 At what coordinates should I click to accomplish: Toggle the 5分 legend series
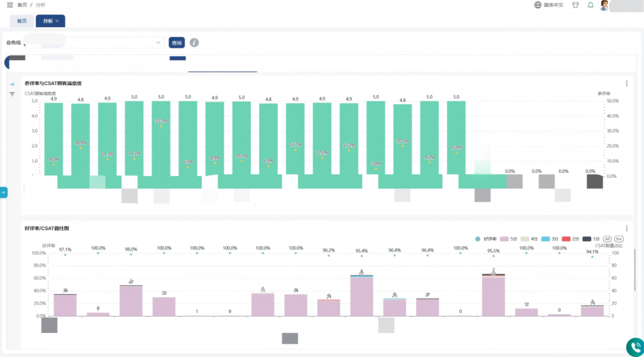pyautogui.click(x=508, y=239)
